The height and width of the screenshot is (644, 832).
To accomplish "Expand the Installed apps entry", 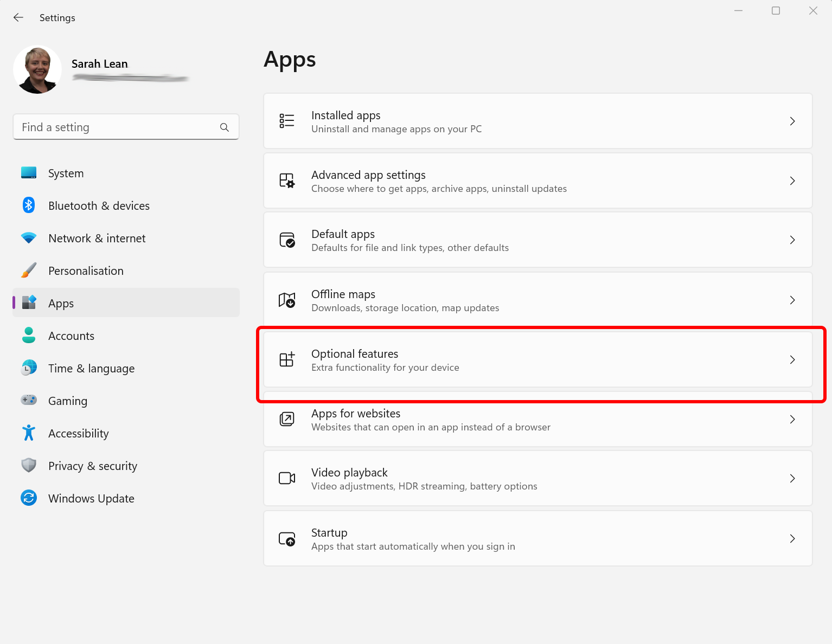I will 792,121.
